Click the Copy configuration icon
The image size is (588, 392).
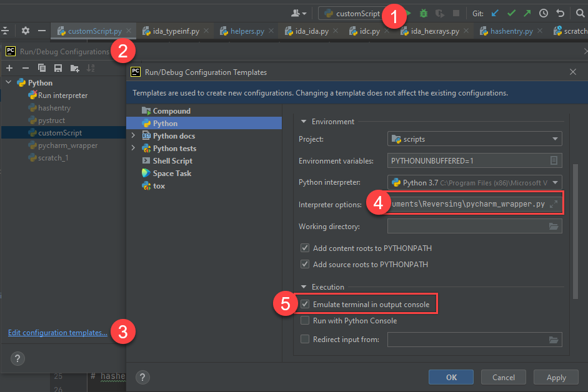coord(42,68)
